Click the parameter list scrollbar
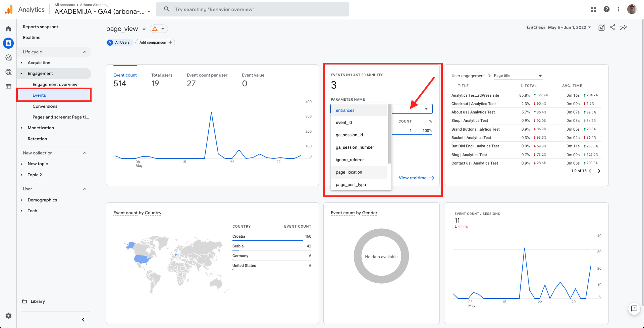The image size is (644, 328). 390,134
